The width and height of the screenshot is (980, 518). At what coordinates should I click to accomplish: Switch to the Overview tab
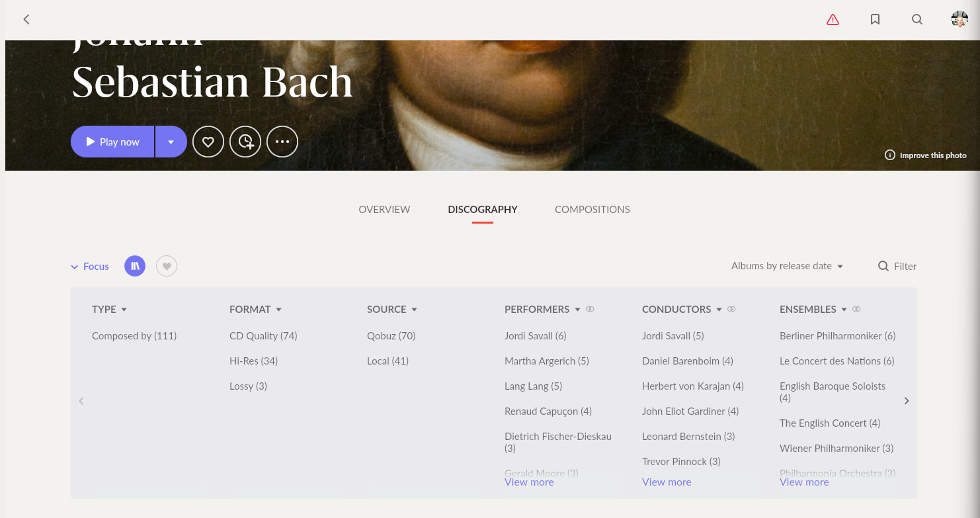click(x=384, y=209)
